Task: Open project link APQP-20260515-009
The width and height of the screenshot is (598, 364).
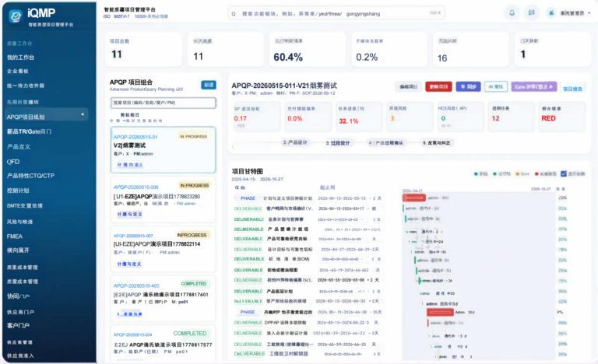Action: pyautogui.click(x=135, y=187)
